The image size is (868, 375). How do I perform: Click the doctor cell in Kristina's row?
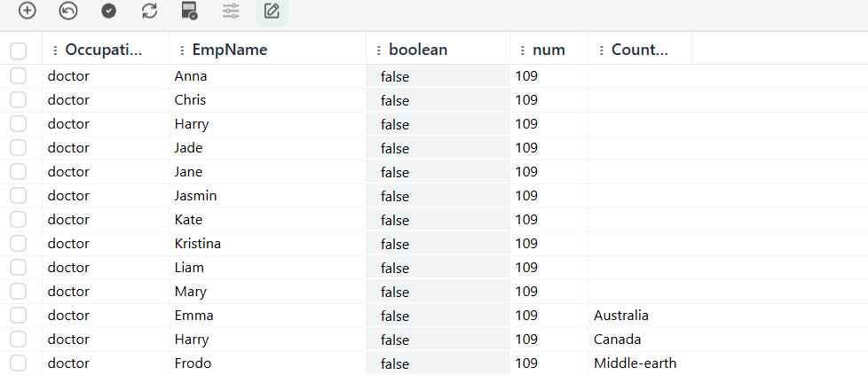coord(106,244)
